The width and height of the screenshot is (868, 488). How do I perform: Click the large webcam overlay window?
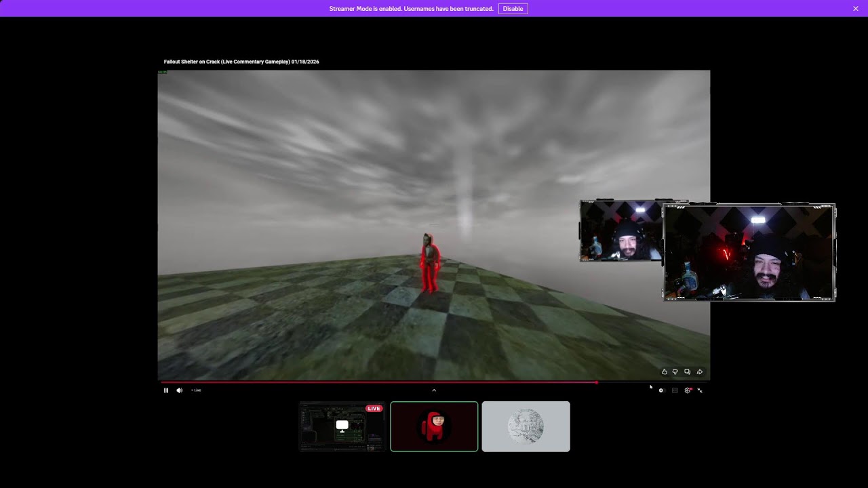(x=749, y=252)
